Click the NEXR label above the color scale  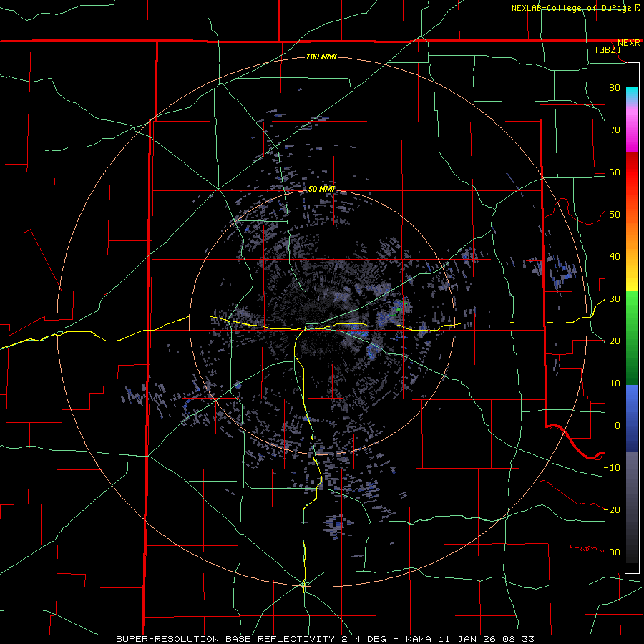628,43
